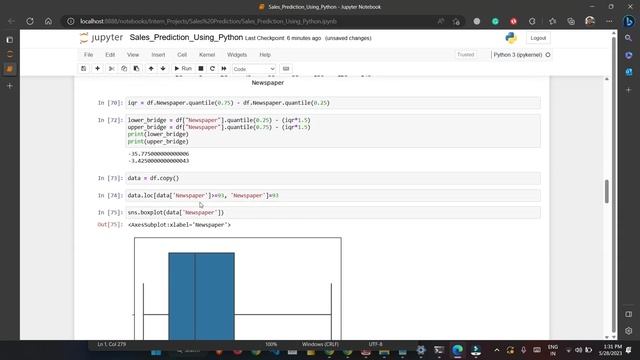Select code cell In [70] iqr line
The image size is (640, 360).
point(333,103)
